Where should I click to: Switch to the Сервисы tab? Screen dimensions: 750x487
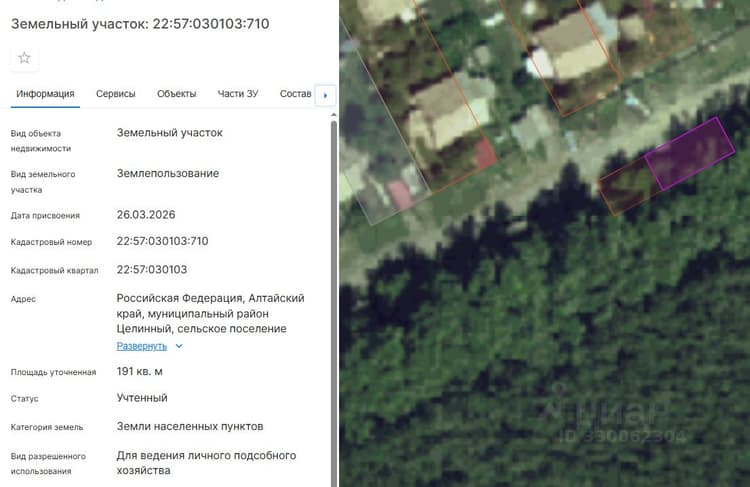pos(116,94)
